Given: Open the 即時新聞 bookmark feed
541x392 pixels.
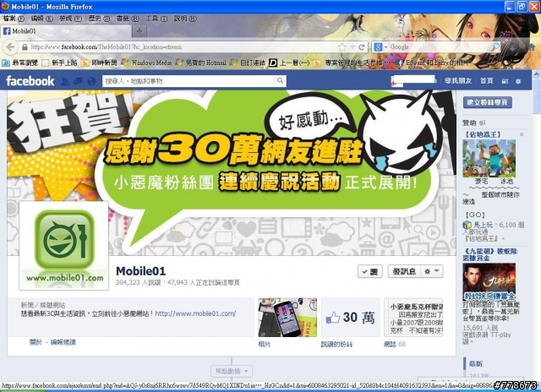Looking at the screenshot, I should [99, 63].
